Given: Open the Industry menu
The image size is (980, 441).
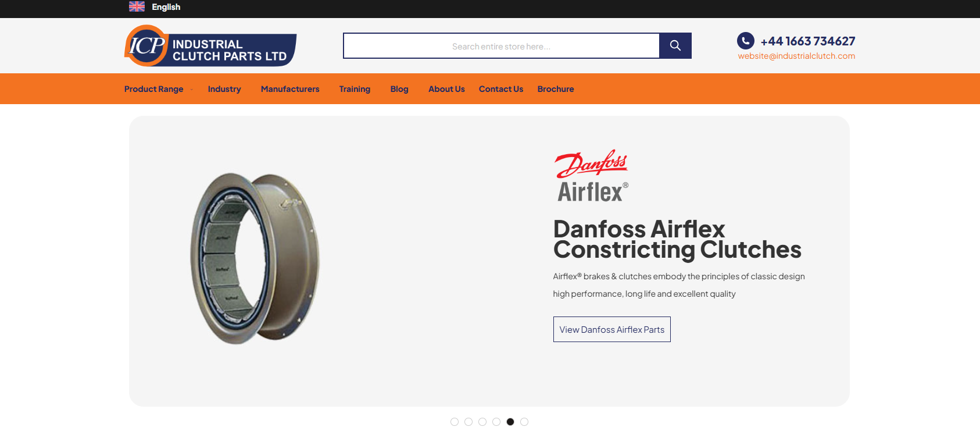Looking at the screenshot, I should point(224,89).
